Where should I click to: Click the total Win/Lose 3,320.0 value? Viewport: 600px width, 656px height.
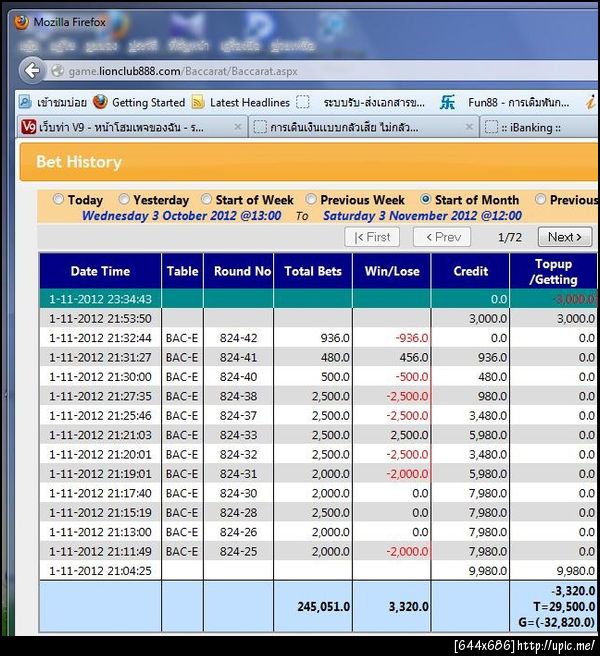point(409,607)
